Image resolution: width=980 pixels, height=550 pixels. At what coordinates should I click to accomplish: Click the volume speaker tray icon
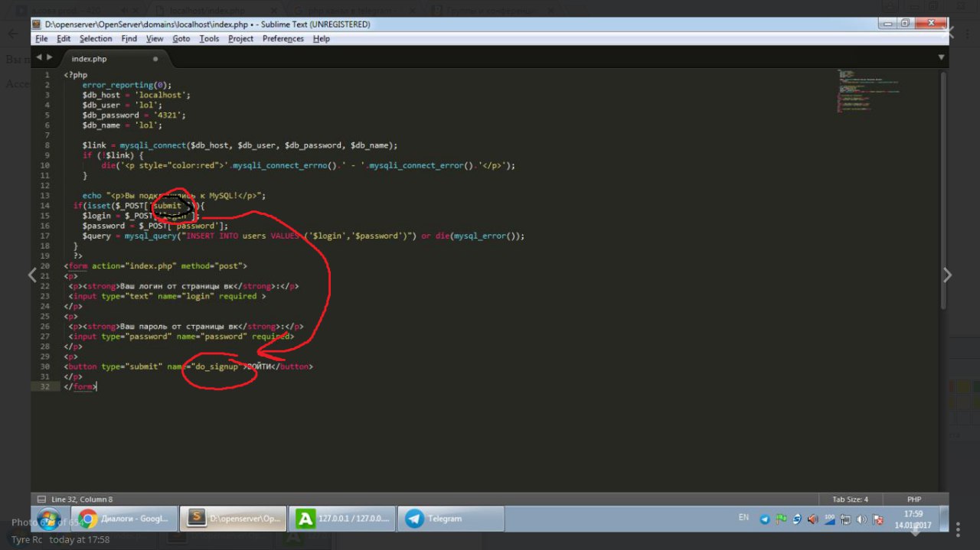861,519
